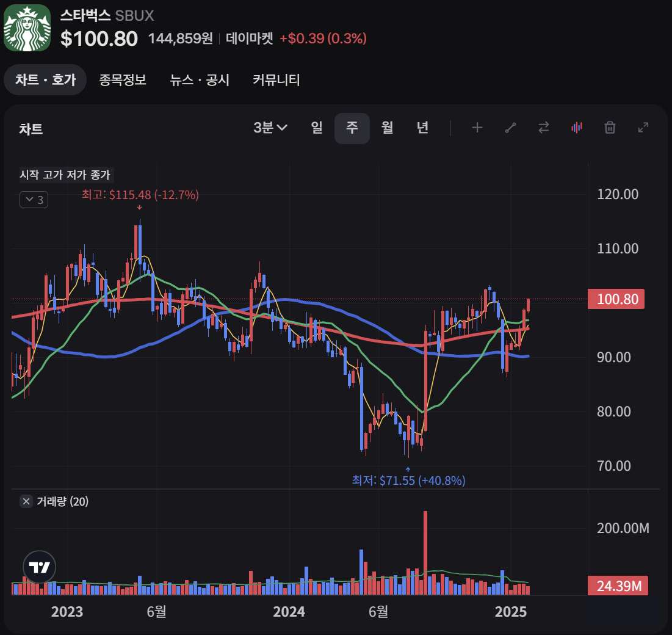Click the $100.80 stock price heading
Image resolution: width=672 pixels, height=635 pixels.
click(x=99, y=38)
